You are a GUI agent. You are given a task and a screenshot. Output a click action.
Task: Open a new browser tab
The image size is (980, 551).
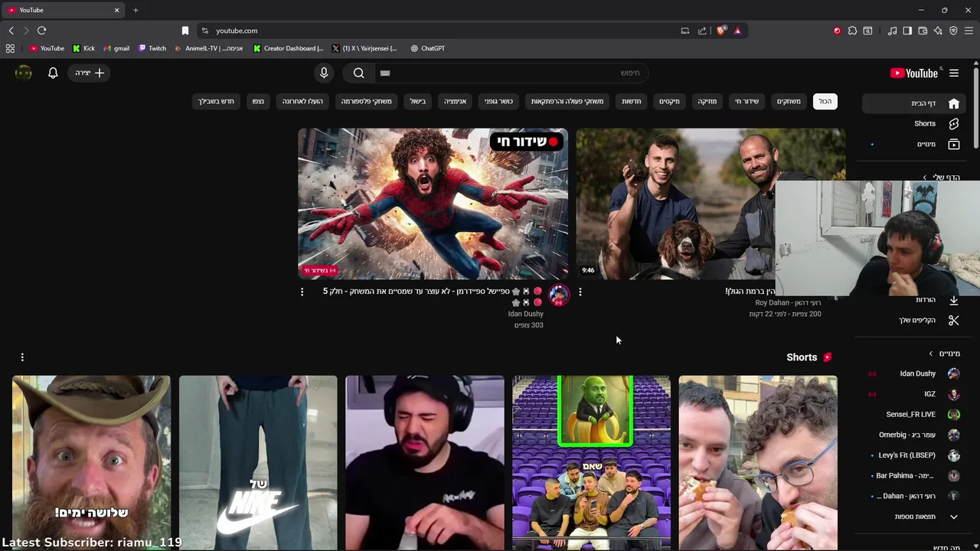pos(136,10)
